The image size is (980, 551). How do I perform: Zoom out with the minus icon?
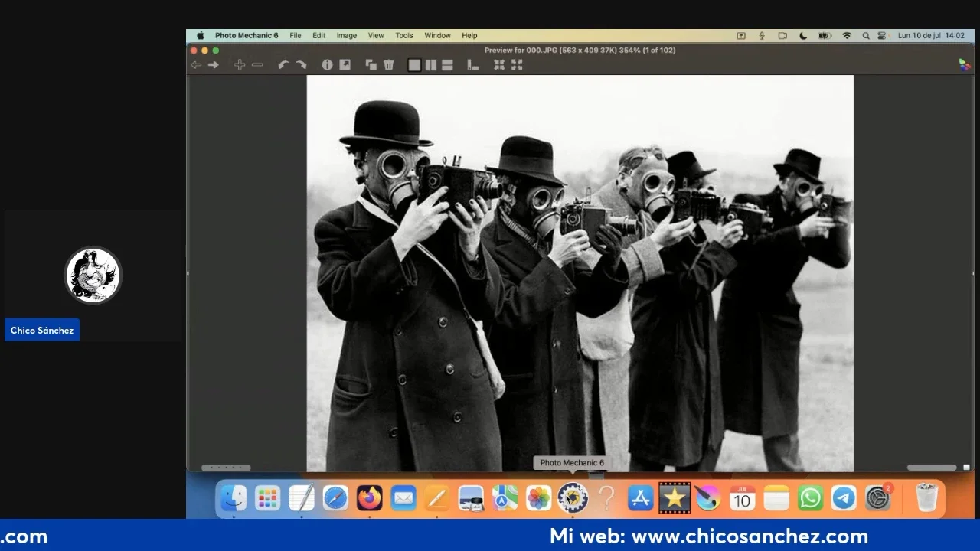click(257, 65)
